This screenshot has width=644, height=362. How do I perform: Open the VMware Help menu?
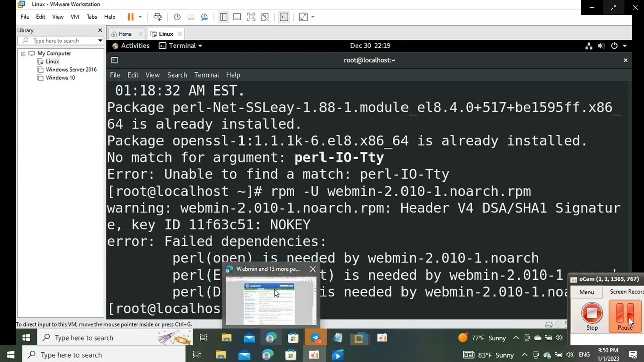pyautogui.click(x=110, y=17)
